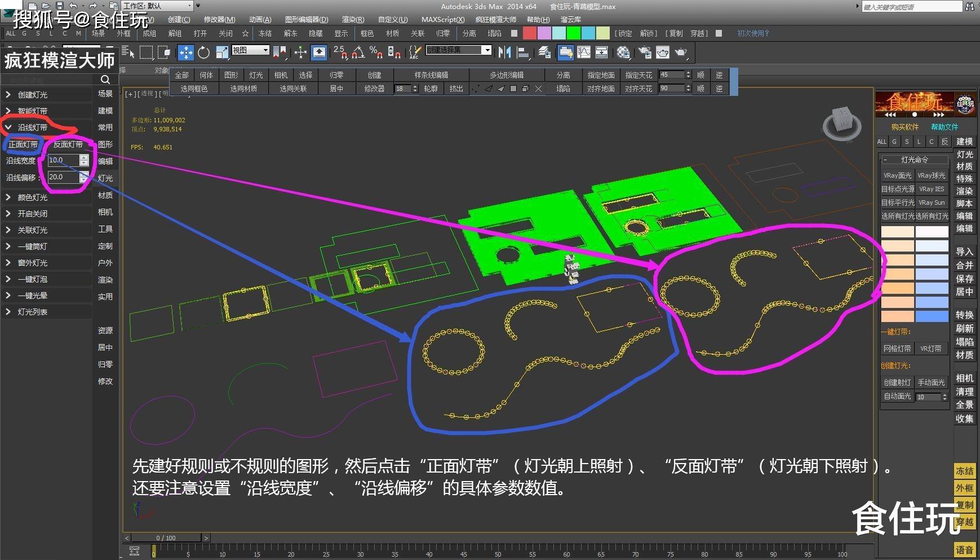Toggle the 反 filter in right panel
Screen dimensions: 980x560
coord(944,142)
